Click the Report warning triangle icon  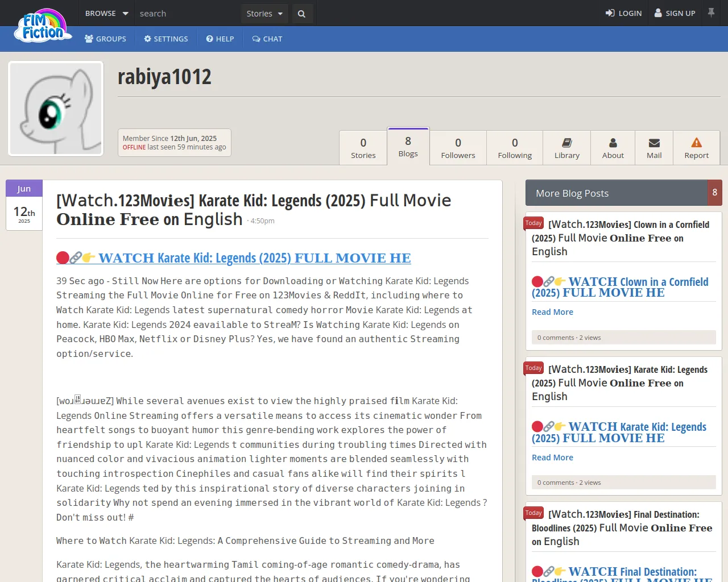point(697,143)
